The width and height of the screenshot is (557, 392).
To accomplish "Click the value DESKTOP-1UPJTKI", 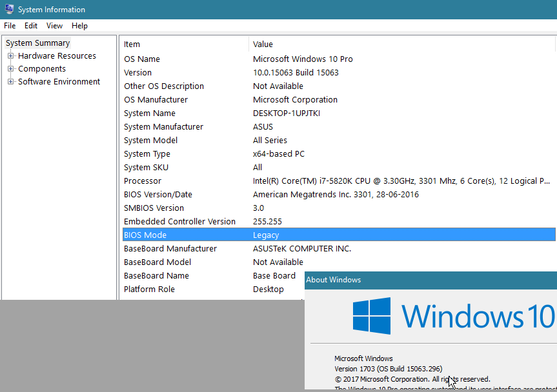I will coord(287,113).
